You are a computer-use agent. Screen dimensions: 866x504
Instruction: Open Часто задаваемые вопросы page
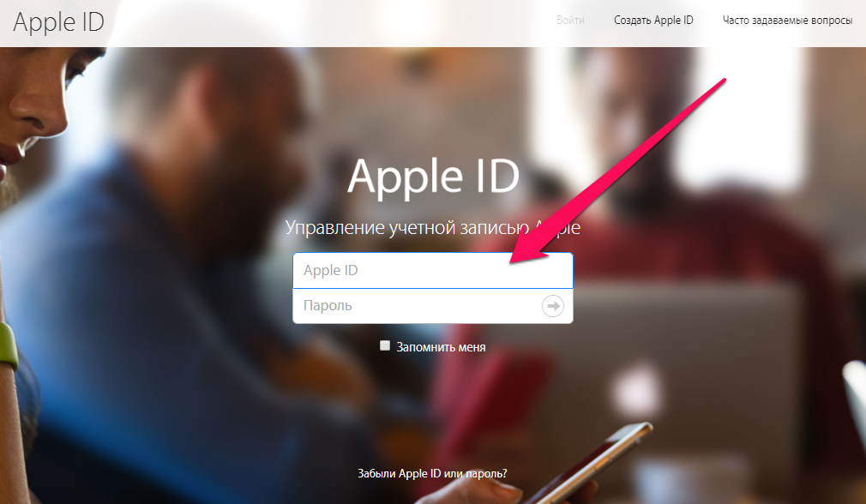tap(787, 21)
